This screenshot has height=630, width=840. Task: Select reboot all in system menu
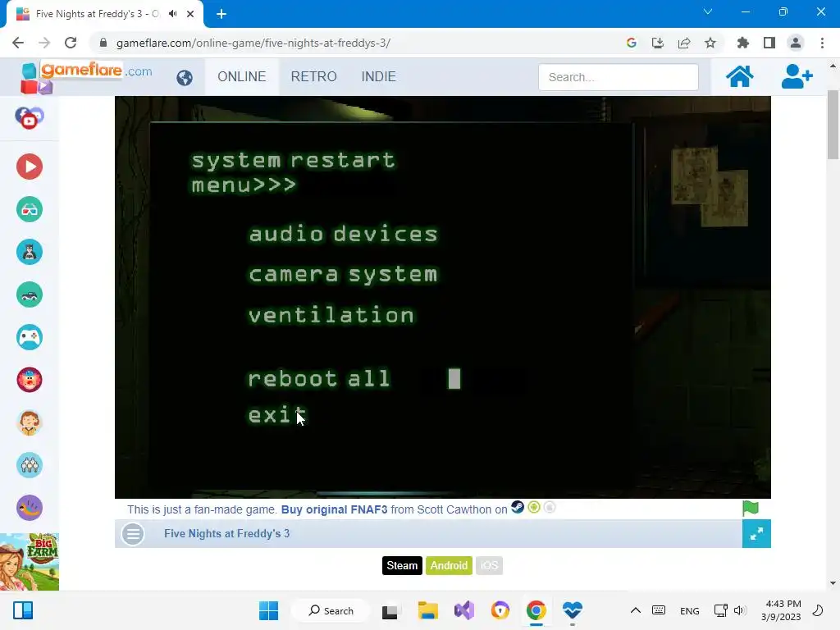[319, 379]
